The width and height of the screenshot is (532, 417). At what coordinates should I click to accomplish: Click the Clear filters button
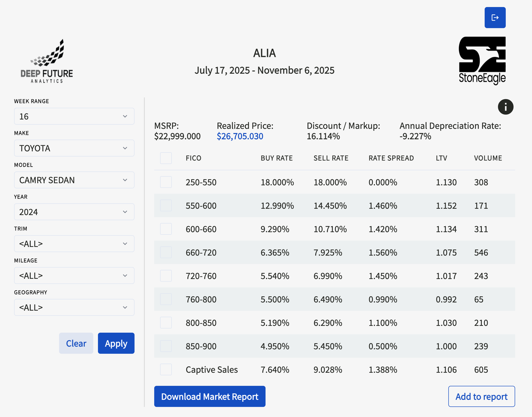pos(76,343)
